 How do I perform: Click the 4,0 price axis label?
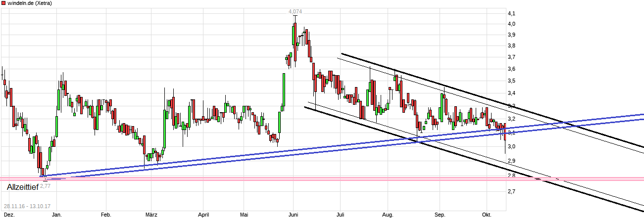coord(511,24)
